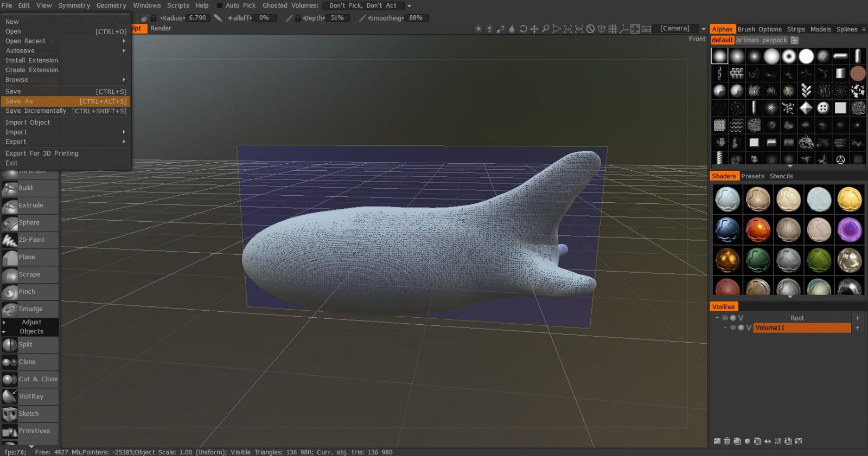Select the Pinch tool
This screenshot has width=868, height=456.
point(30,292)
